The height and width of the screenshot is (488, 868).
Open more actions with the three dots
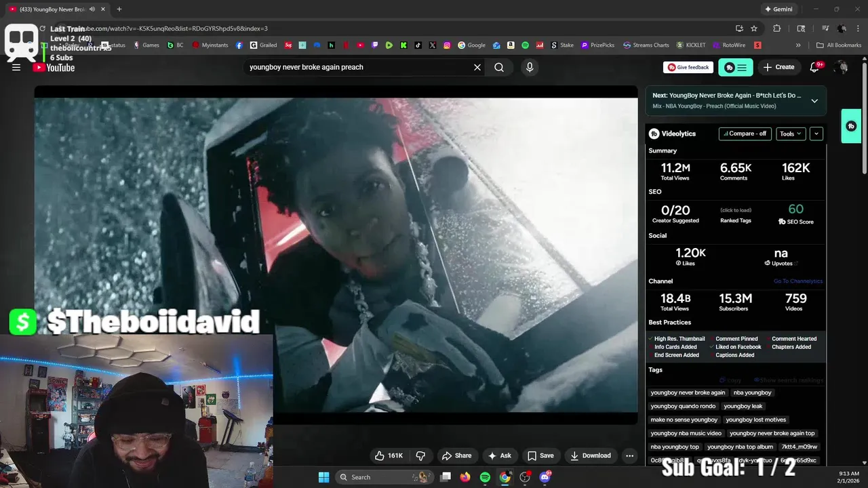point(629,455)
